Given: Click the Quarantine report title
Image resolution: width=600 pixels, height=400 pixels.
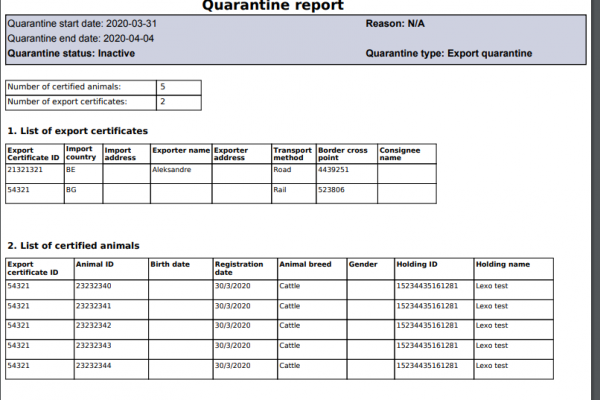Looking at the screenshot, I should coord(273,6).
